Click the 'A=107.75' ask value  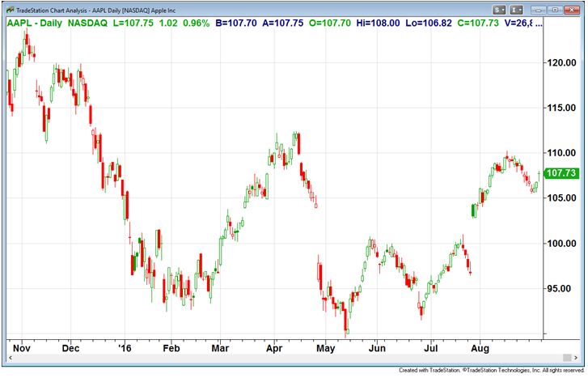point(283,23)
